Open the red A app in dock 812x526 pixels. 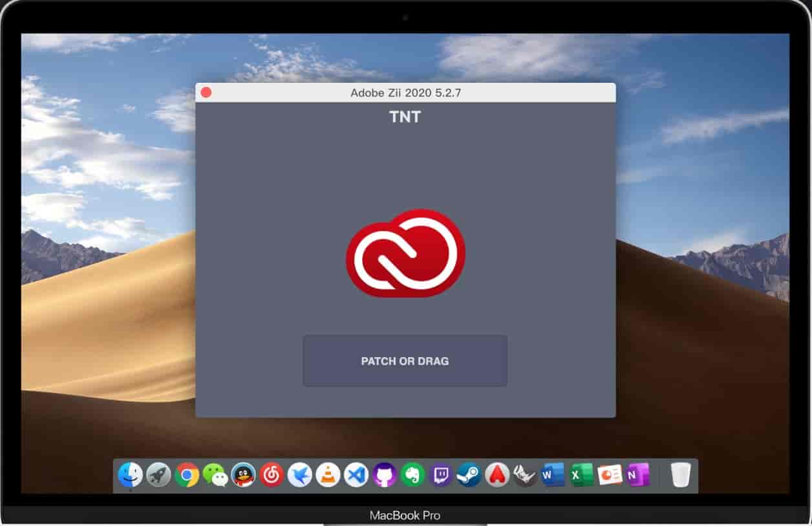point(497,475)
